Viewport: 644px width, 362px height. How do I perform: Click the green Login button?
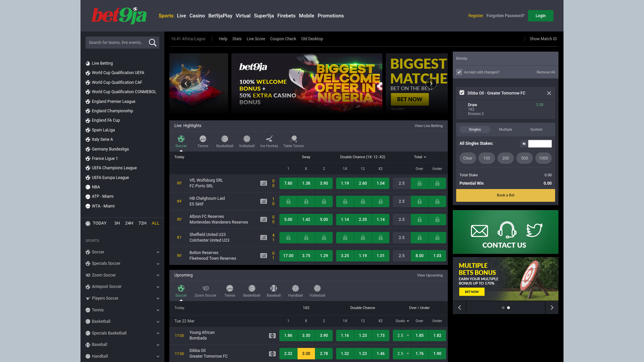(x=541, y=16)
